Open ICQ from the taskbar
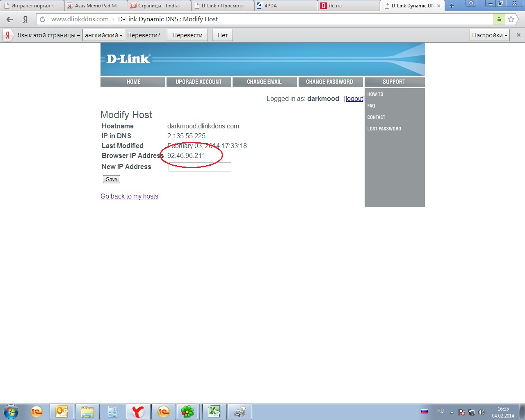This screenshot has width=525, height=420. pyautogui.click(x=187, y=412)
